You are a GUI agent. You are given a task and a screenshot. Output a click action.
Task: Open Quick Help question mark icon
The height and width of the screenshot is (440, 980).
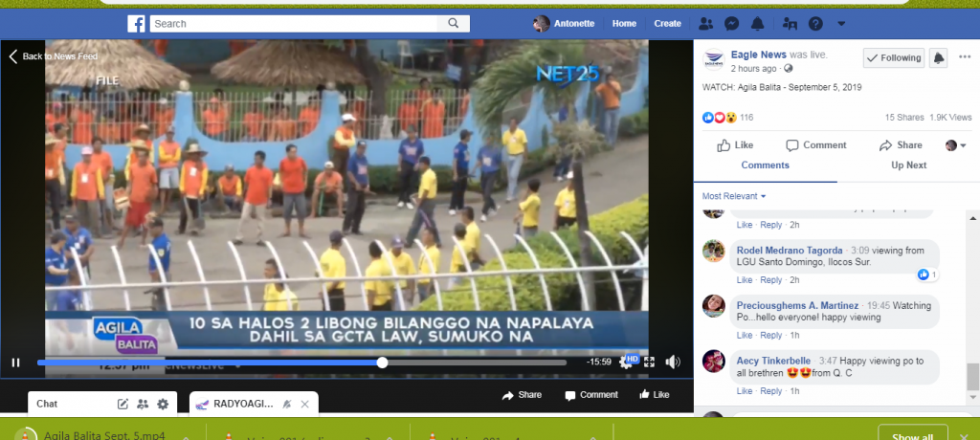[x=815, y=23]
